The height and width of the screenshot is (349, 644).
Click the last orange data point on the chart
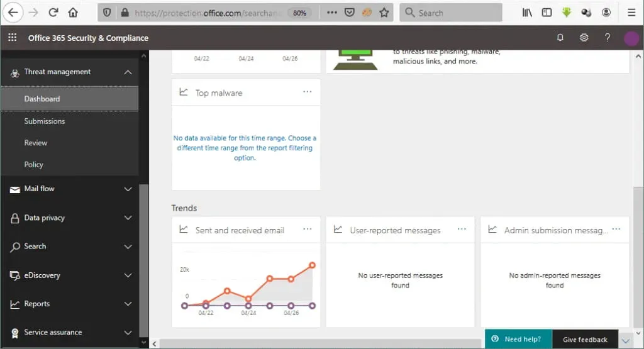[312, 265]
